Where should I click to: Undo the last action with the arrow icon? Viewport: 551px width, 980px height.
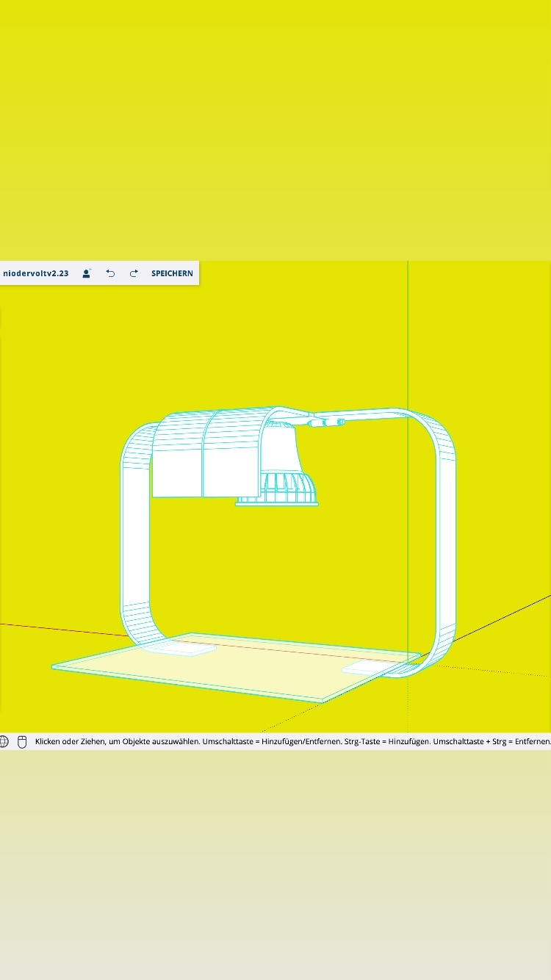point(110,273)
